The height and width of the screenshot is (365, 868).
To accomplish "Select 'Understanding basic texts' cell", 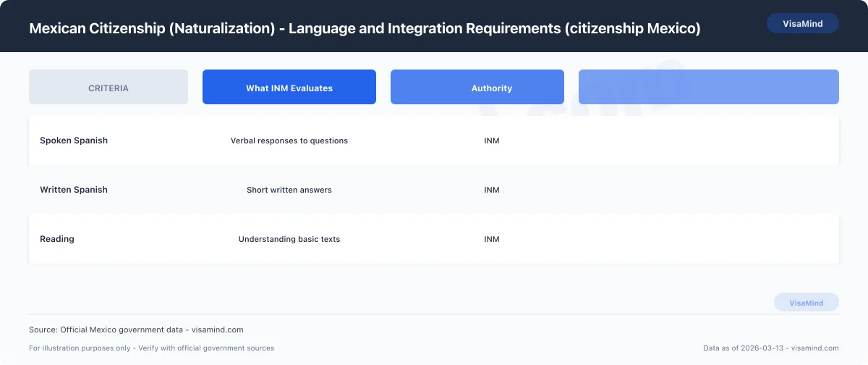I will [x=289, y=239].
